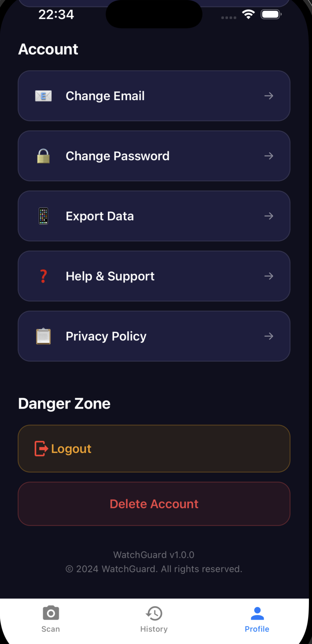
Task: Click the clipboard icon beside Privacy Policy
Action: [x=43, y=336]
